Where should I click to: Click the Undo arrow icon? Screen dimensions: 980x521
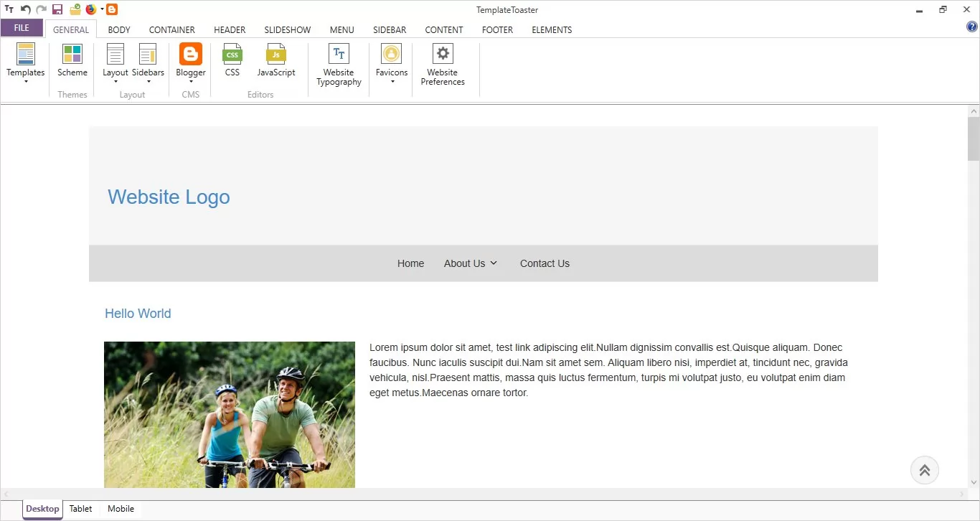point(26,9)
